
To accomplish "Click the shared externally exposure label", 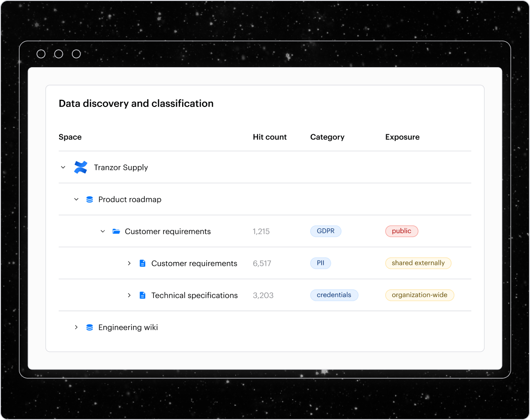I will coord(418,262).
